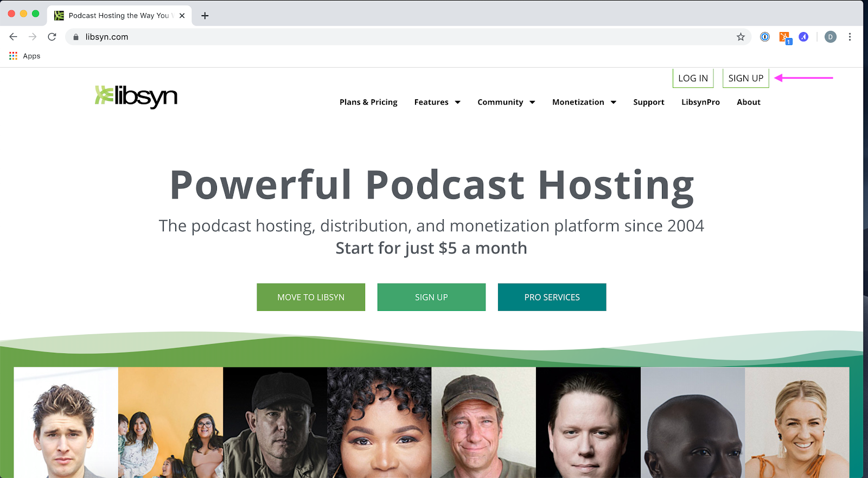Open the orange extension with badge
The image size is (868, 478).
(785, 37)
